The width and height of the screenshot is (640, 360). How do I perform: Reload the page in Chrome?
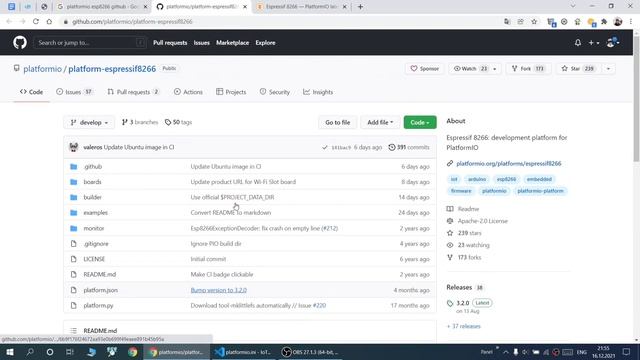pos(36,21)
